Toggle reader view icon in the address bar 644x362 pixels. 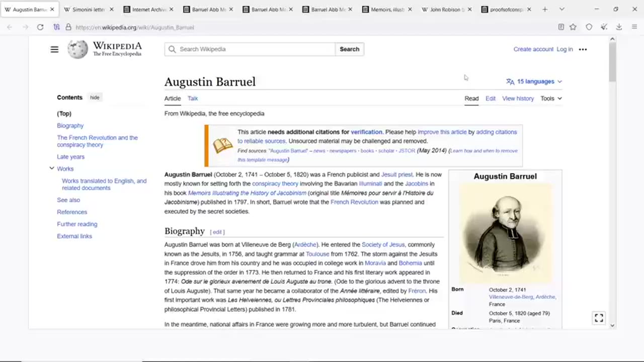pyautogui.click(x=561, y=27)
